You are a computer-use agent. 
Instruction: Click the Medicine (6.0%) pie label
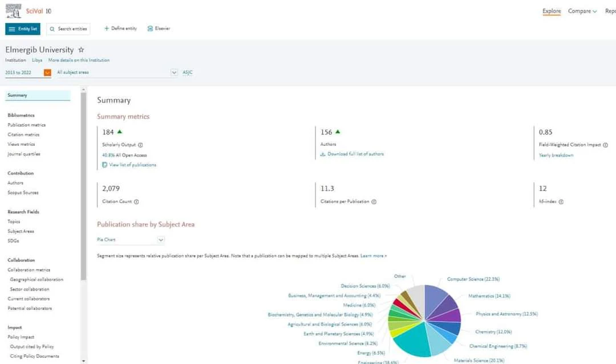[x=359, y=305]
